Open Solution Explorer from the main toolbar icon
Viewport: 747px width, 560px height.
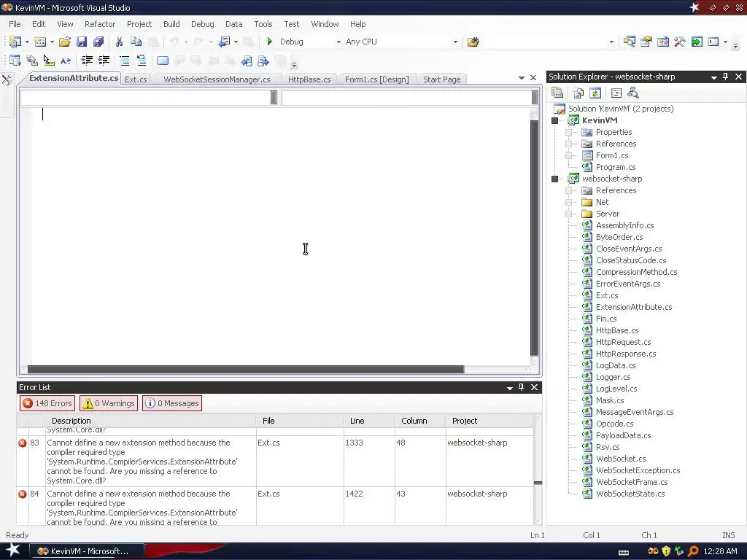point(629,42)
